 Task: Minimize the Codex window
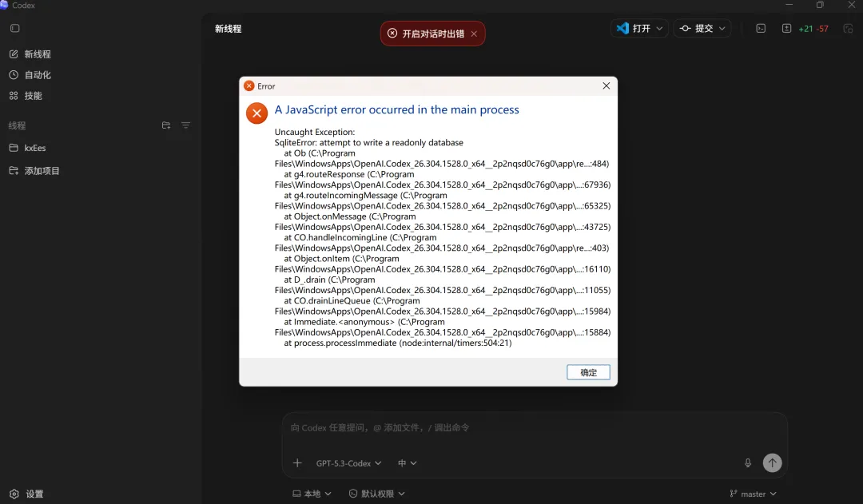789,5
